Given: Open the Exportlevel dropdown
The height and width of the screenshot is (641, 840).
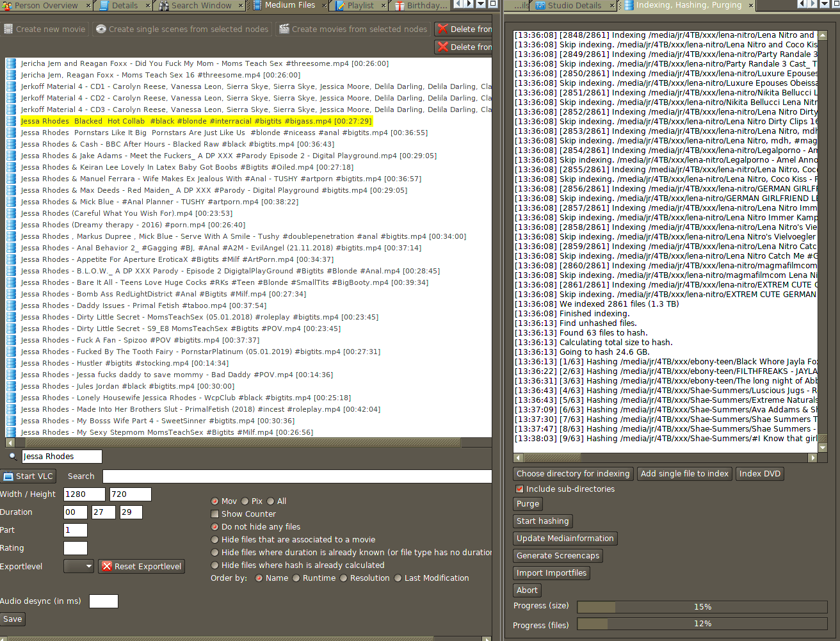Looking at the screenshot, I should pyautogui.click(x=79, y=567).
